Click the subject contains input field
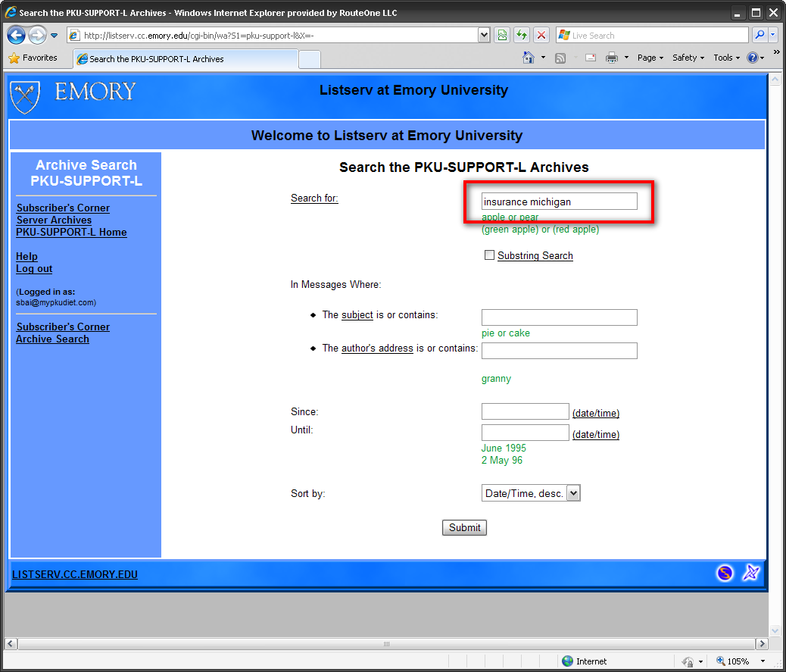786x672 pixels. pos(560,317)
